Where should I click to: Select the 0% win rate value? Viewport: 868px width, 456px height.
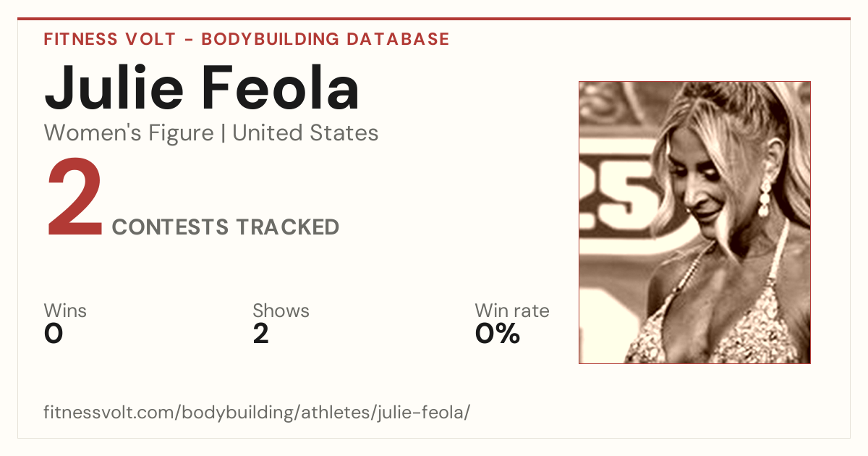[498, 334]
